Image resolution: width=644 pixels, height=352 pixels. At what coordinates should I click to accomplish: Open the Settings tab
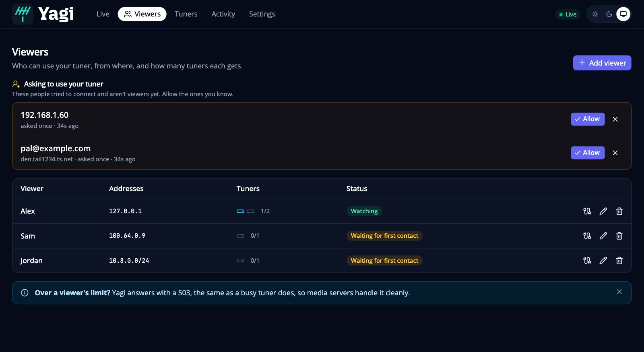coord(262,14)
